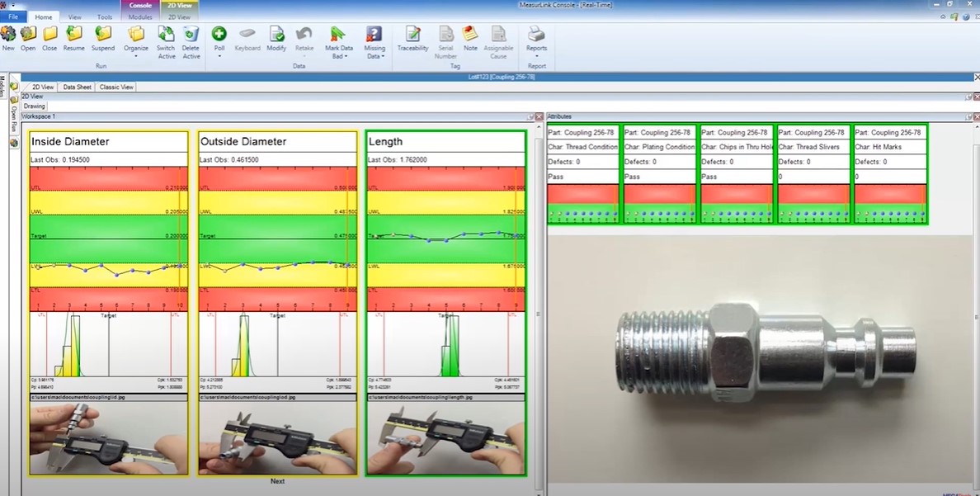Close the Lot#123 document window

click(977, 77)
